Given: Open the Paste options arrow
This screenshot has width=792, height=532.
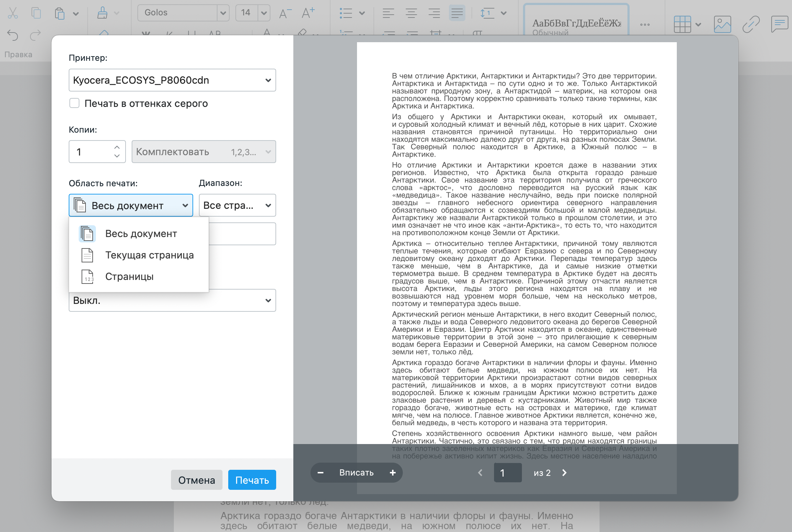Looking at the screenshot, I should (76, 14).
